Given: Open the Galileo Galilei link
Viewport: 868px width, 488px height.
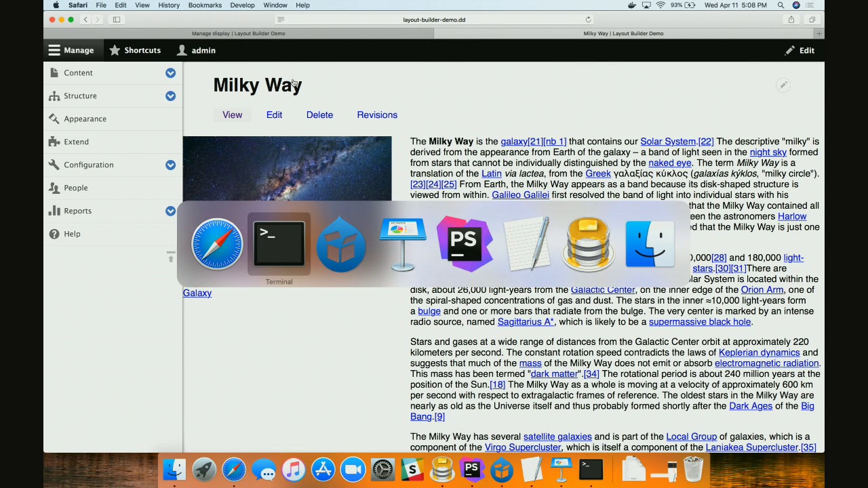Looking at the screenshot, I should click(x=520, y=195).
